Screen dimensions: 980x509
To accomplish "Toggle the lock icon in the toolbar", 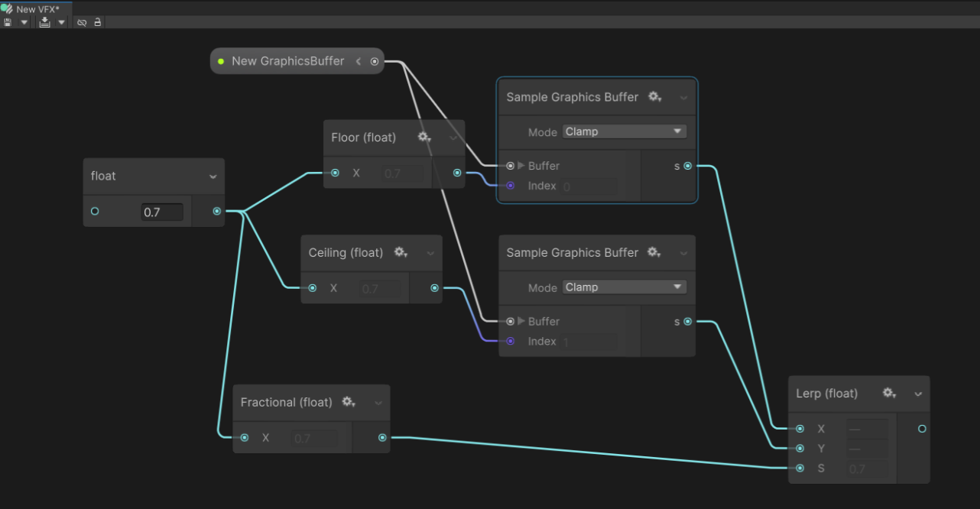I will pos(98,22).
